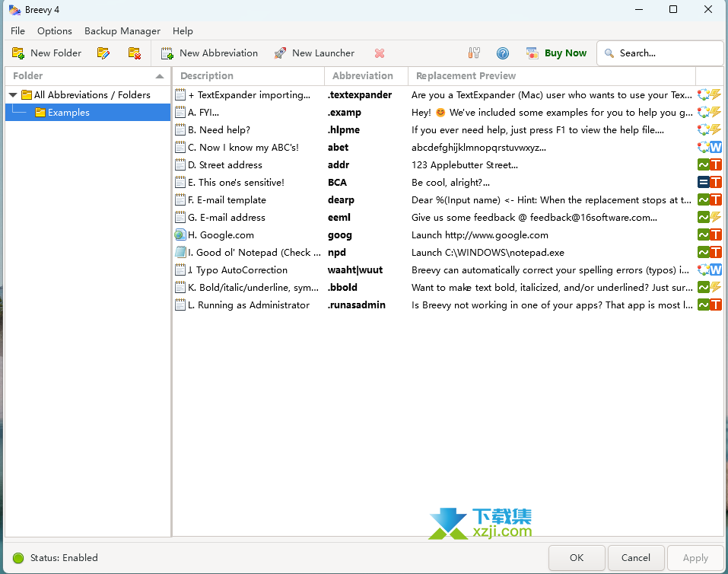Click the type icons on the dearp row
728x574 pixels.
710,200
